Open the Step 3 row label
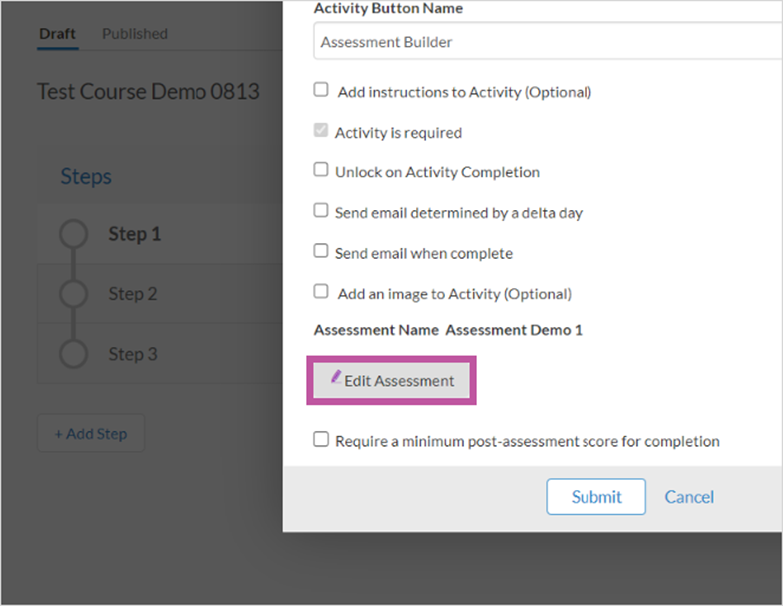 coord(133,354)
